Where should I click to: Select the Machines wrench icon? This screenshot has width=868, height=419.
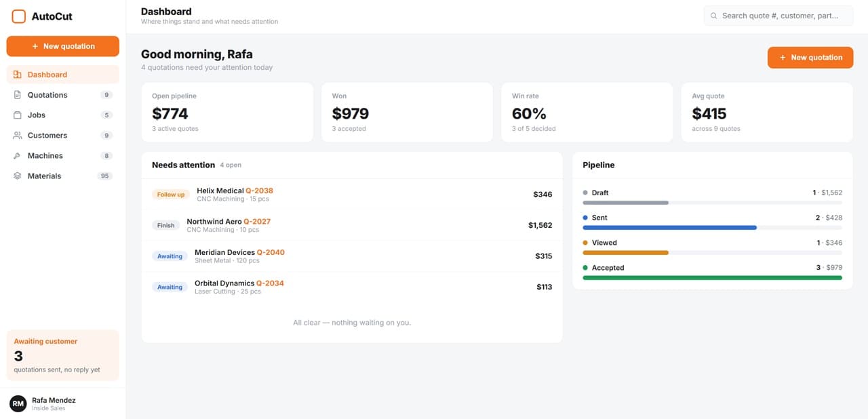tap(18, 156)
